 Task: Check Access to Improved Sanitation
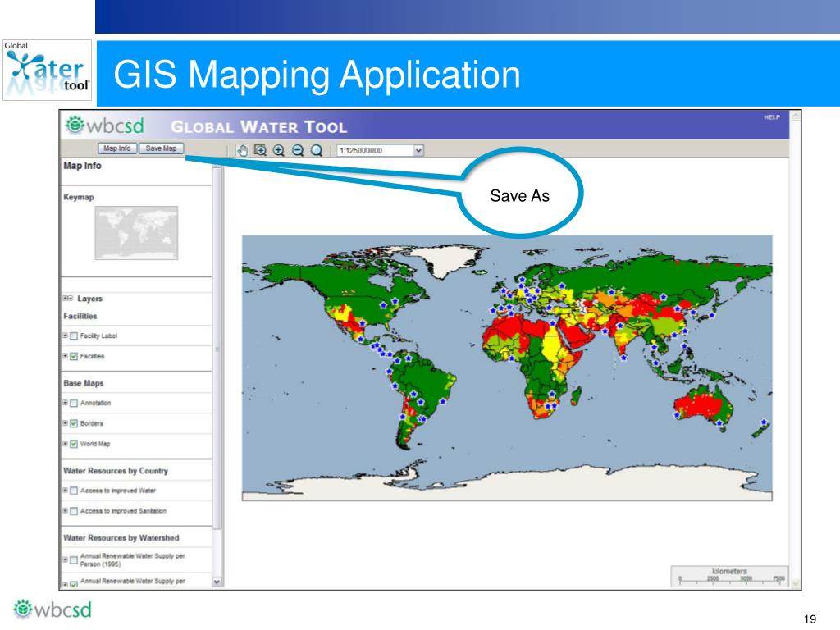[74, 511]
